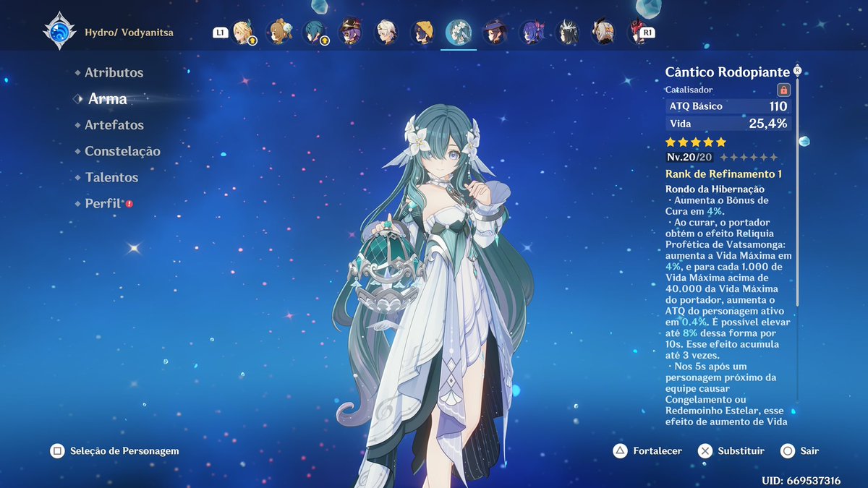Click the ATQ Básico 110 stat row

tap(728, 106)
